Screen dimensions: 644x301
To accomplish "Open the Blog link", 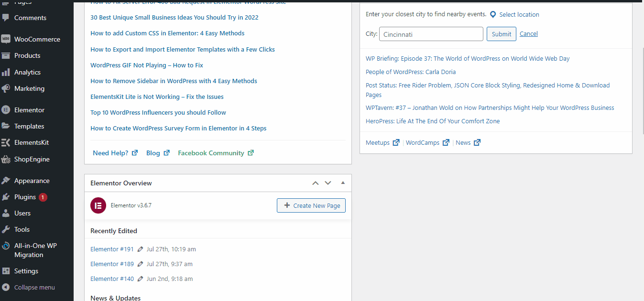I will pos(153,153).
